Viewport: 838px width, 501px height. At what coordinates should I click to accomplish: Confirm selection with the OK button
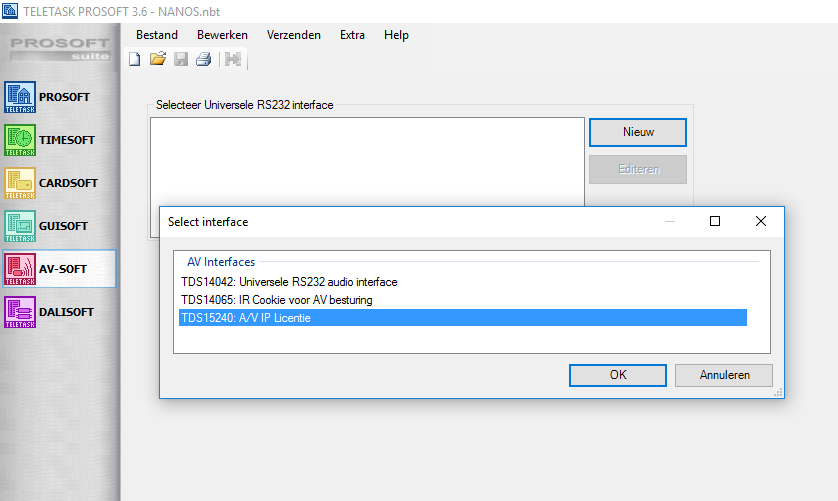(618, 375)
